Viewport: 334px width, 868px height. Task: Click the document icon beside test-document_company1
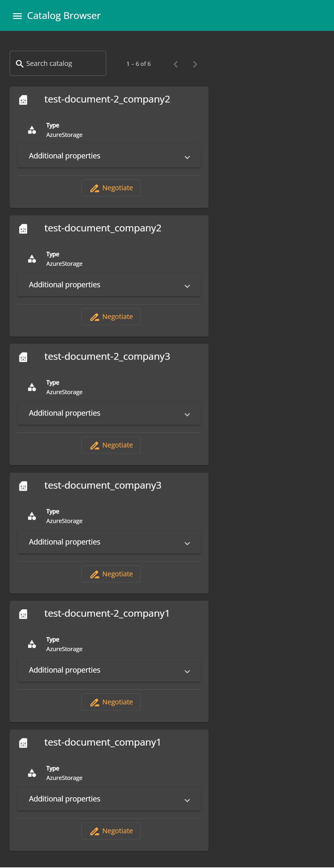coord(23,743)
